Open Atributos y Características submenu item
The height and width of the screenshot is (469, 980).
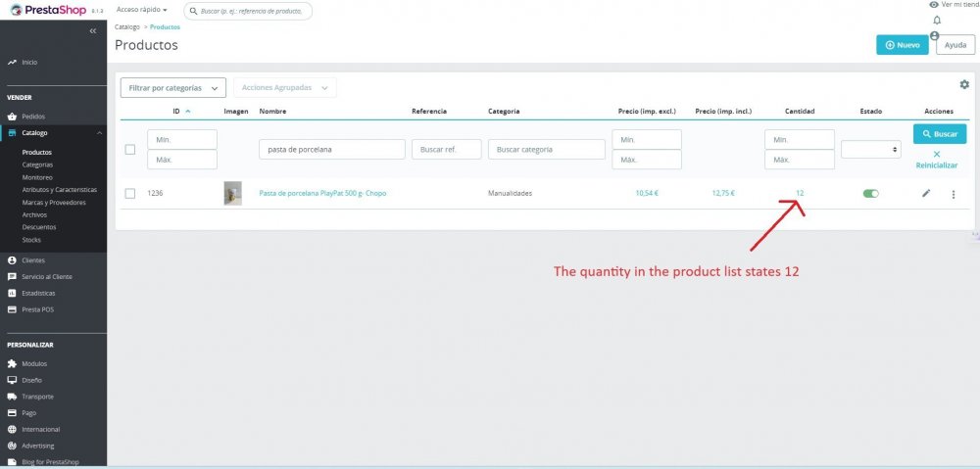(x=60, y=190)
